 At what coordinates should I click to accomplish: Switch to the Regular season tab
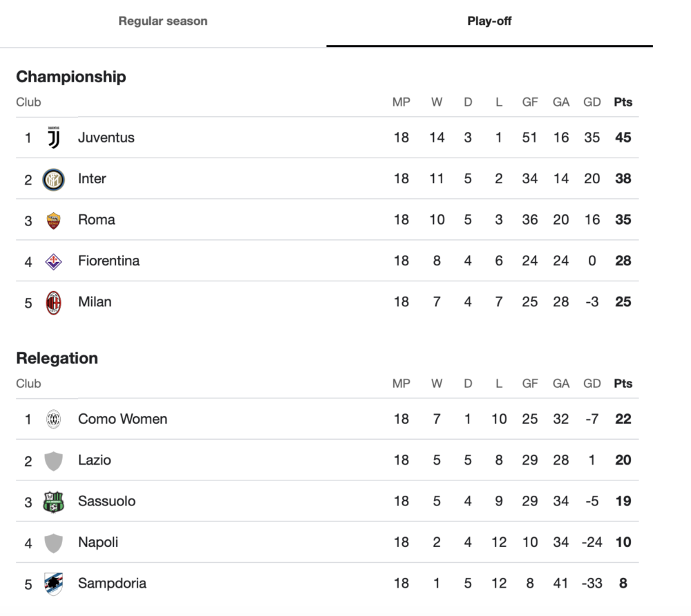[x=163, y=21]
